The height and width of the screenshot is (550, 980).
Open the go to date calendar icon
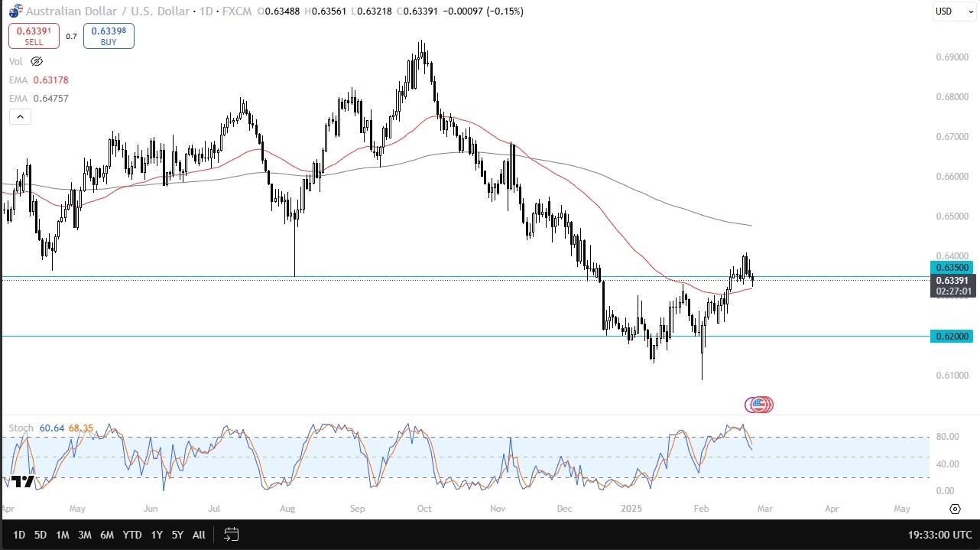(232, 535)
